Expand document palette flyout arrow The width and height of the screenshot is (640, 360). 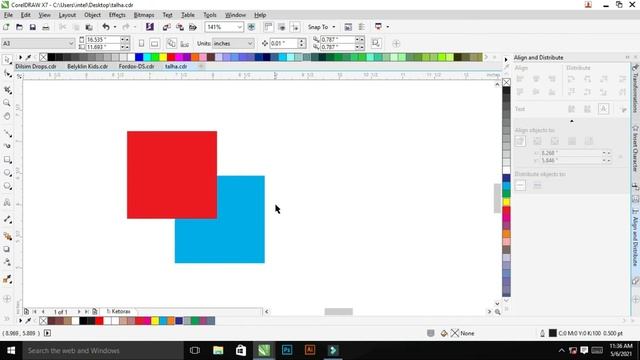tap(20, 321)
